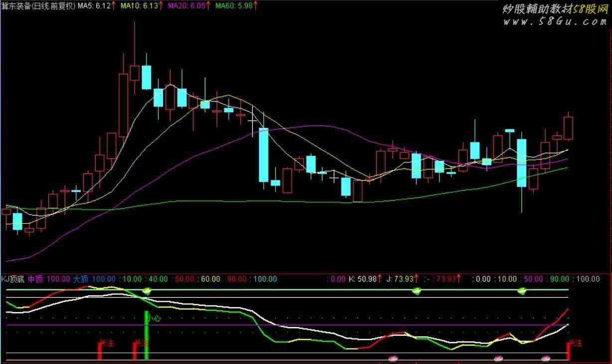Click the rightmost red 关注 signal bar
This screenshot has height=364, width=612.
[x=569, y=350]
